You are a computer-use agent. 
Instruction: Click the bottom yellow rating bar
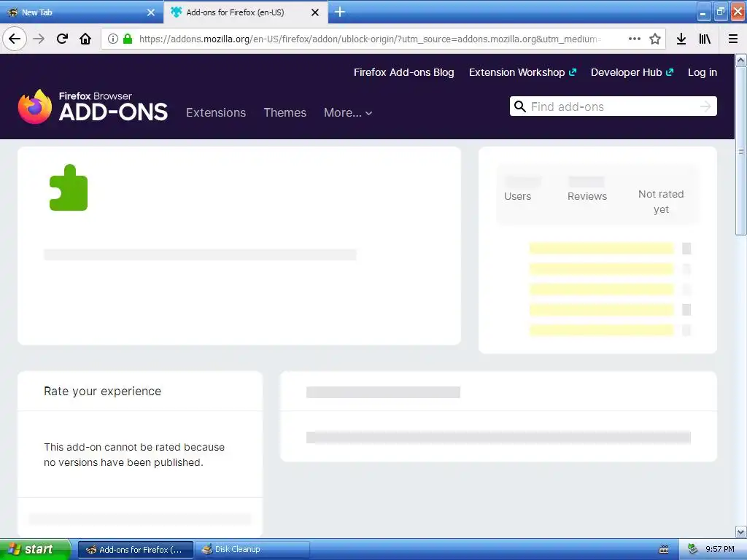coord(601,330)
